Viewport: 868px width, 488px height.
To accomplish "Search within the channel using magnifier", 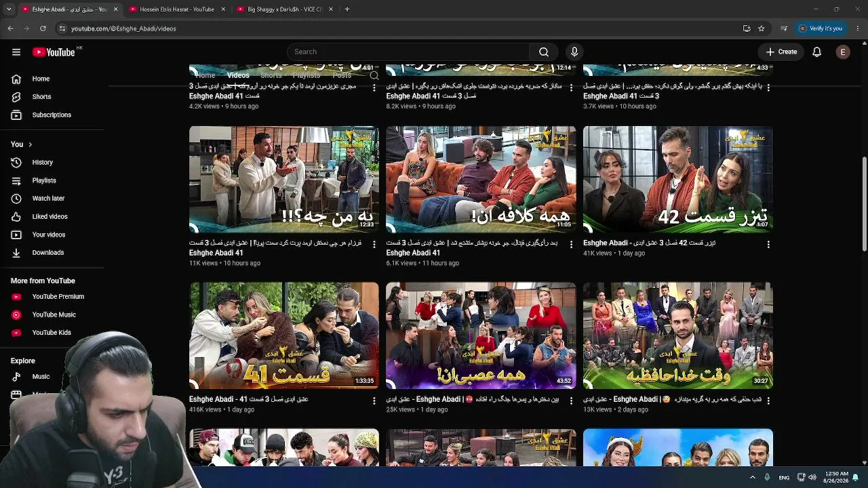I will (x=374, y=75).
